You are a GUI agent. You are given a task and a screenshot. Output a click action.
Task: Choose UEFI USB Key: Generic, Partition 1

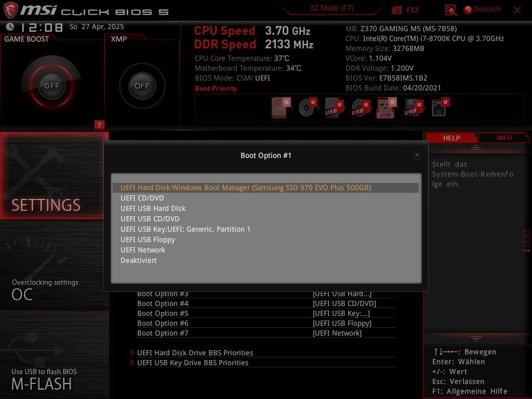point(265,229)
